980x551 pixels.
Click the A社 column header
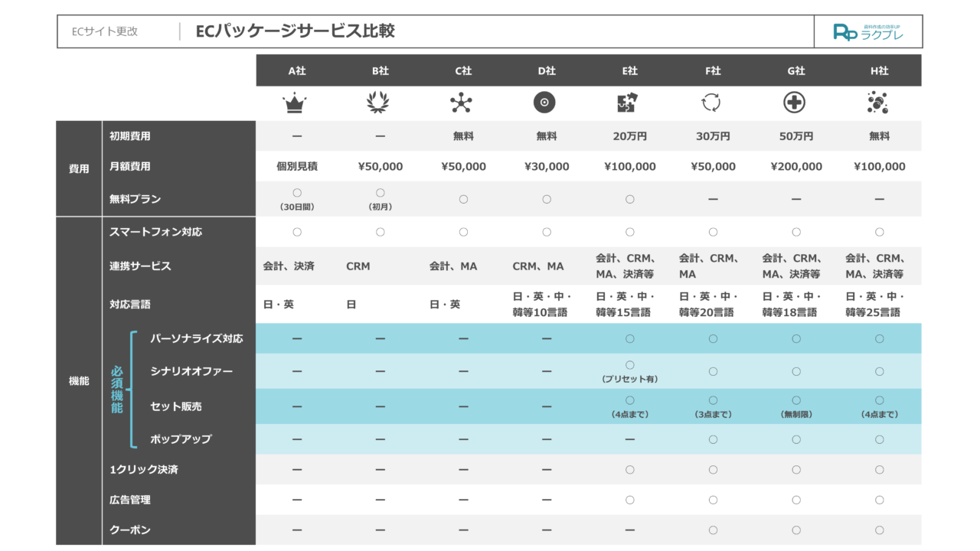(296, 71)
